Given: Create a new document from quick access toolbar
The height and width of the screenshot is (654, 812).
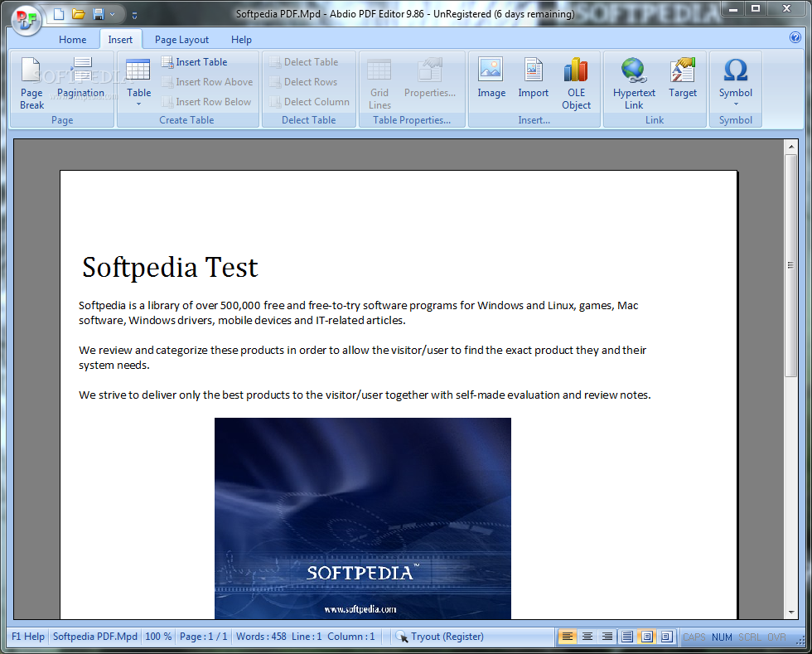Looking at the screenshot, I should (59, 14).
